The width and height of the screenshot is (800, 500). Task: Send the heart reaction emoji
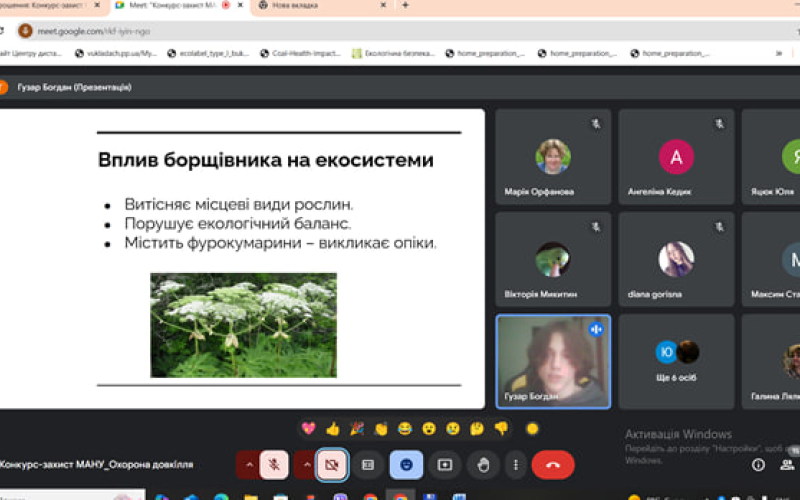(x=308, y=428)
